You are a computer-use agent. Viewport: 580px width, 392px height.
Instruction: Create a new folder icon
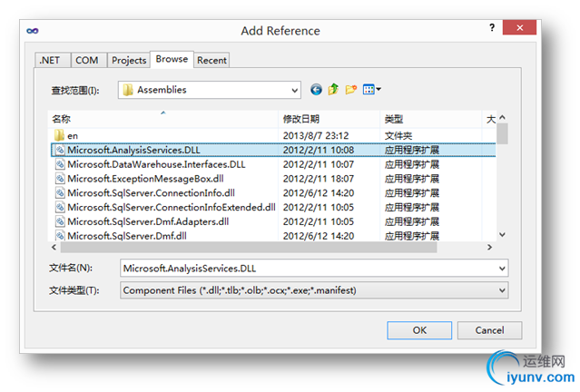click(x=351, y=90)
